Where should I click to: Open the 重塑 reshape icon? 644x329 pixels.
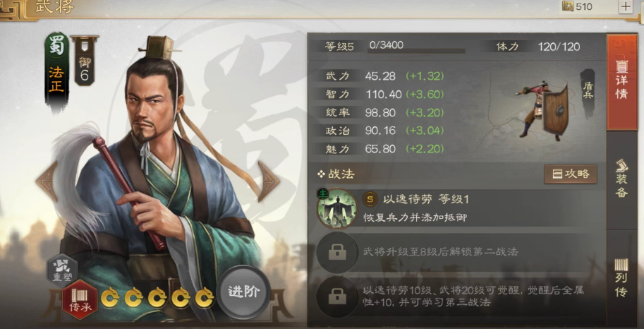[x=62, y=270]
